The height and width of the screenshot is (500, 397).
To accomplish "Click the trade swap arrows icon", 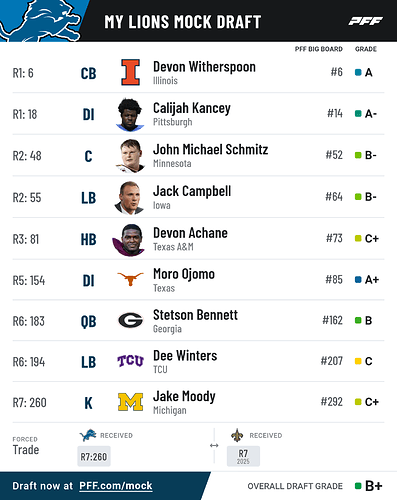I will [214, 445].
